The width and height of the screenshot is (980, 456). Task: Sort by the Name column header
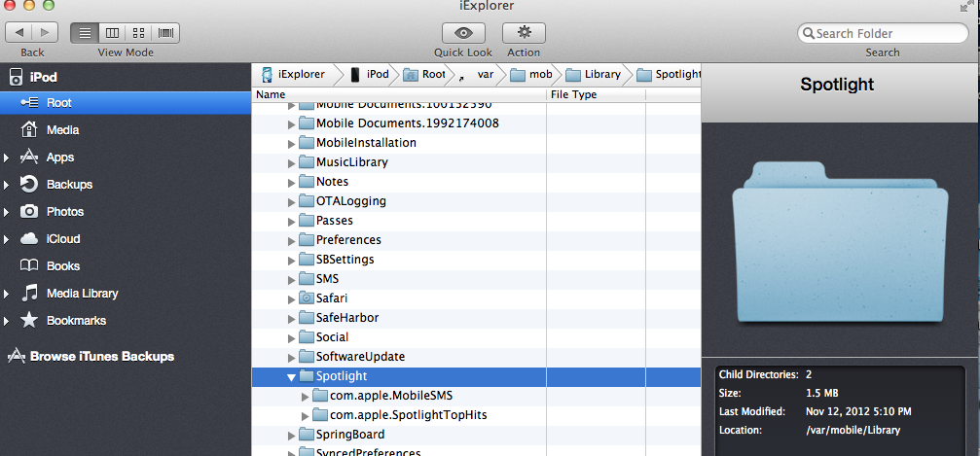399,95
